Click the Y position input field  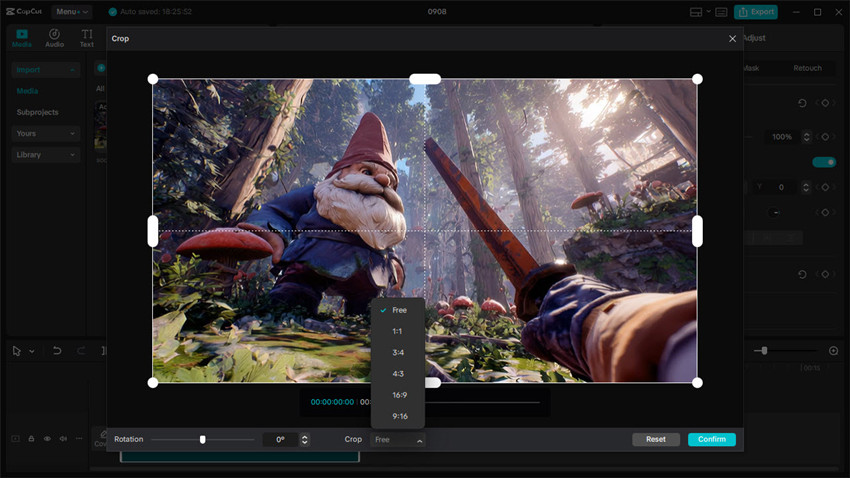pyautogui.click(x=781, y=187)
